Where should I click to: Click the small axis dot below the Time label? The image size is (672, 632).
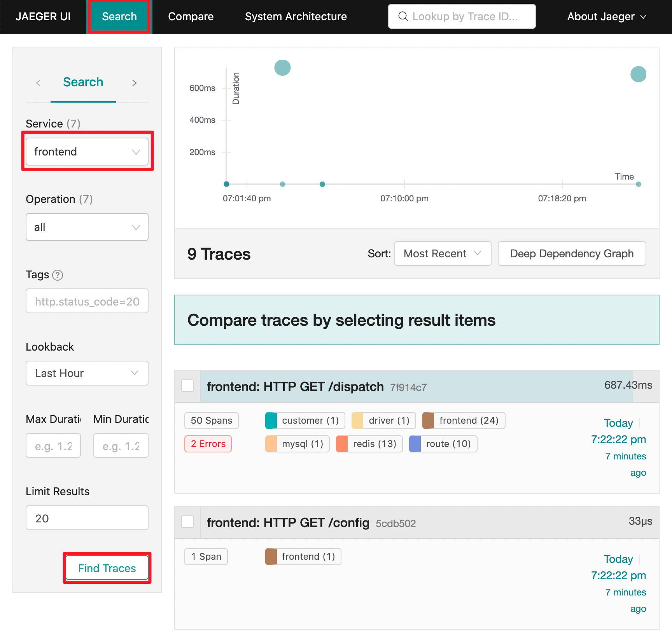639,184
